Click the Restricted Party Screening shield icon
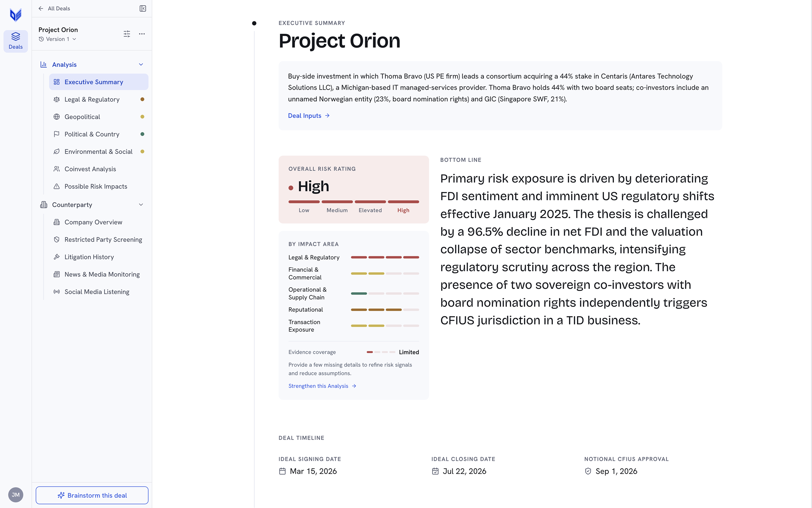This screenshot has height=508, width=812. point(57,240)
